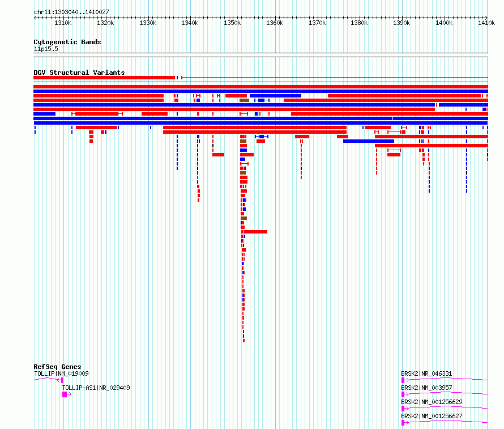Click the red variant bar from 1372k in the third row
Viewport: 504px width, 429px height.
pyautogui.click(x=404, y=96)
